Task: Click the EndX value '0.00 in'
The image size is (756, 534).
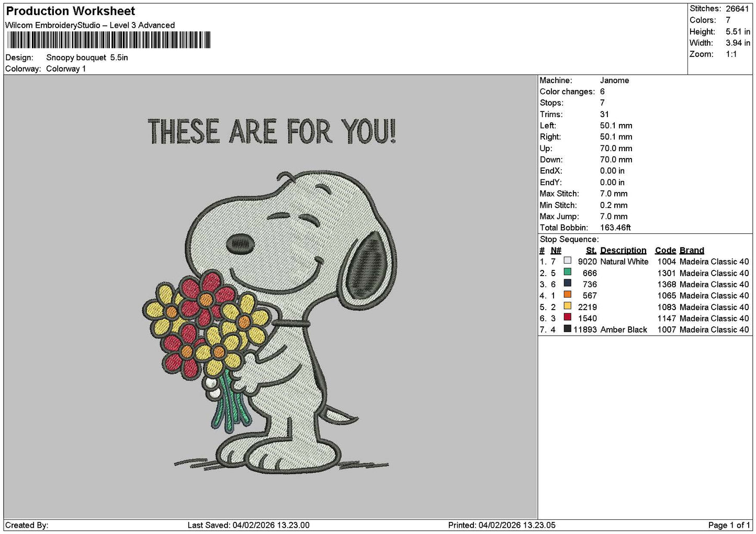Action: click(612, 171)
